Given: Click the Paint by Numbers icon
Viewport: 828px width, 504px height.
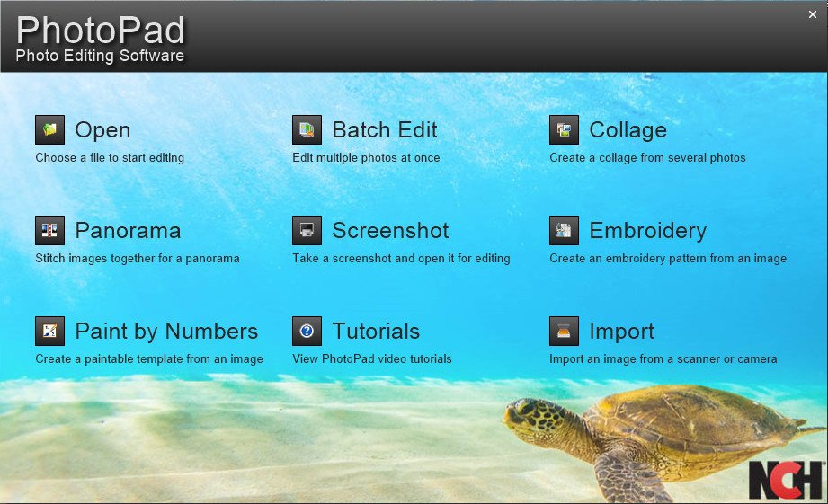Looking at the screenshot, I should pos(50,332).
